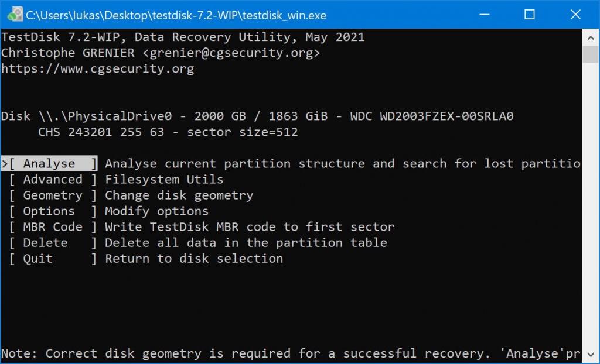Click the PhysicalDrive0 disk information line
Screen dimensions: 600x364
(258, 116)
